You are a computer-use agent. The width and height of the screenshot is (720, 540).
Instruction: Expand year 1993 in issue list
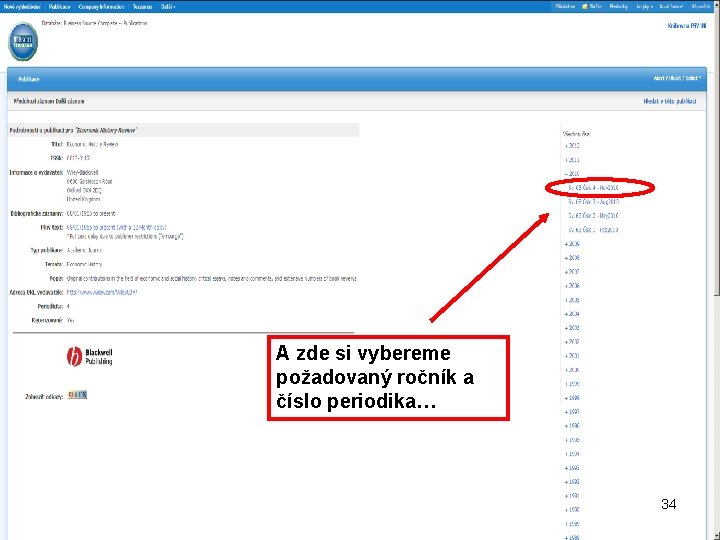[572, 468]
